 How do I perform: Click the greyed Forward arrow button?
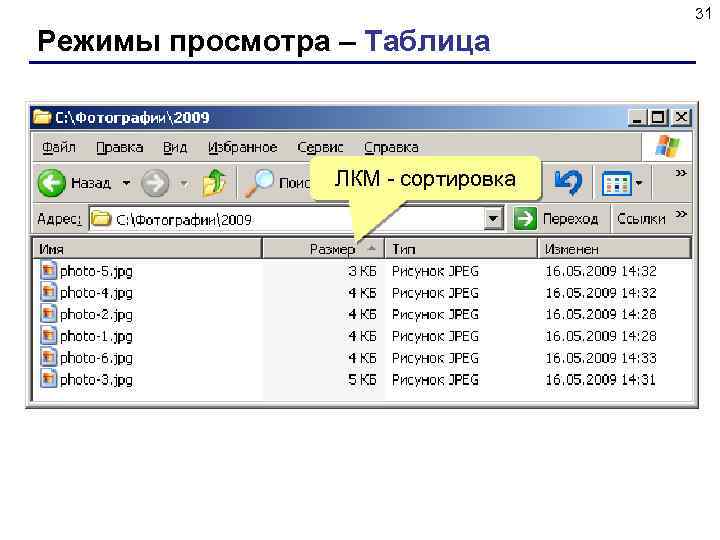155,183
